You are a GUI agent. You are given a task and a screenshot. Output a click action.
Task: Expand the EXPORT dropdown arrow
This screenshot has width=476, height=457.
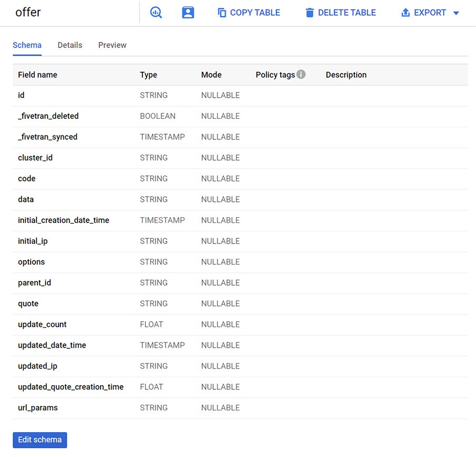[456, 13]
